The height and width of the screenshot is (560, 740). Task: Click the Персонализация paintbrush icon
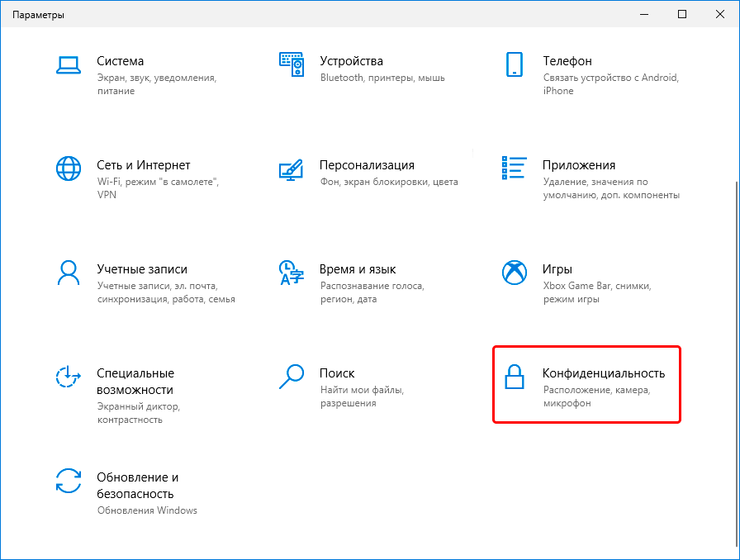click(x=292, y=170)
